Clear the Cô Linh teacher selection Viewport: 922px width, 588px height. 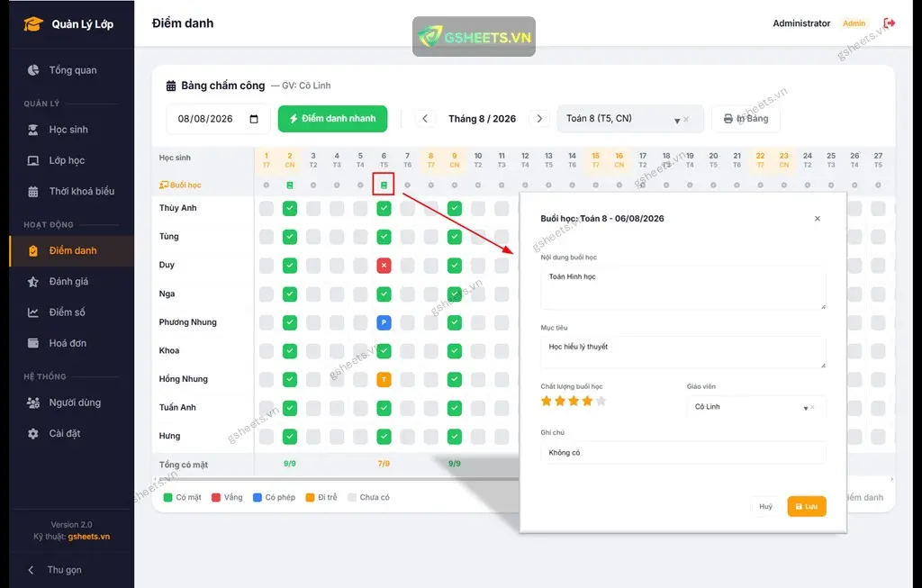point(813,407)
